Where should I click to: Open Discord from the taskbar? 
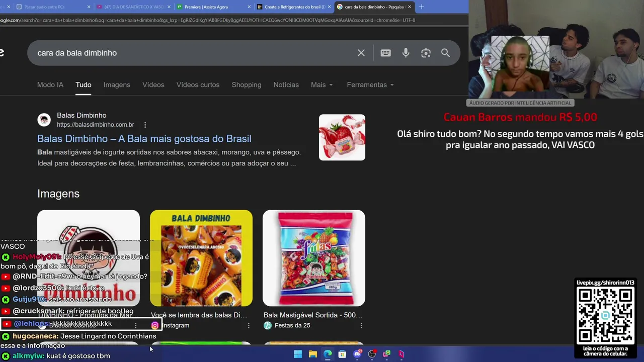357,354
